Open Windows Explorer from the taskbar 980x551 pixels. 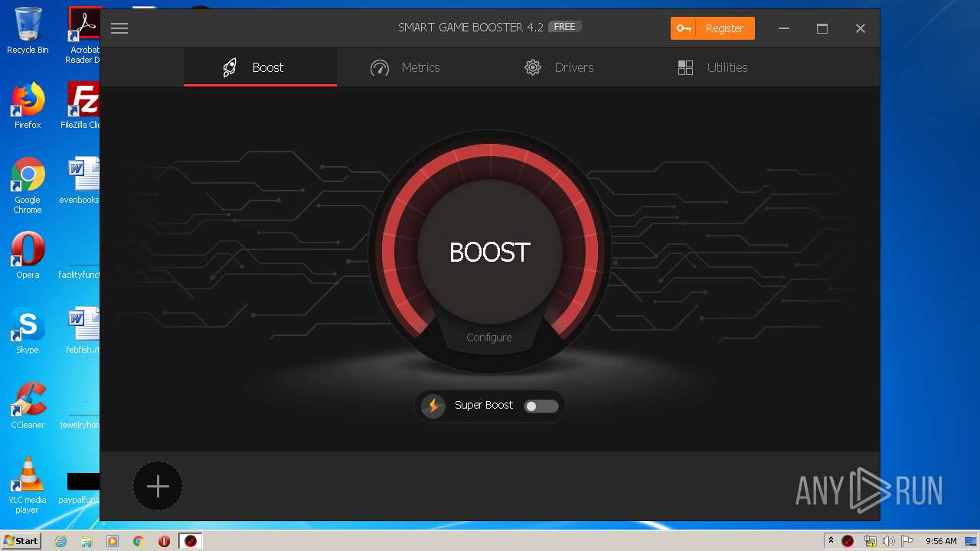click(x=87, y=541)
